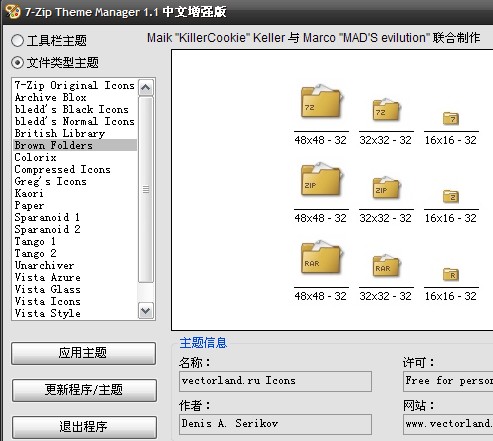Choose the Sparanoid 2 theme
Viewport: 493px width, 441px height.
(x=75, y=229)
